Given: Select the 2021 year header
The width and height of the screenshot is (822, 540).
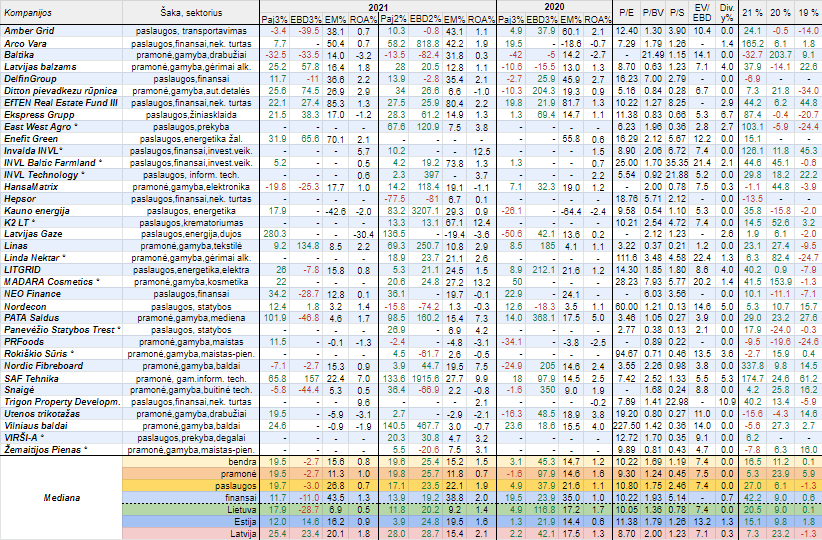Looking at the screenshot, I should coord(378,7).
